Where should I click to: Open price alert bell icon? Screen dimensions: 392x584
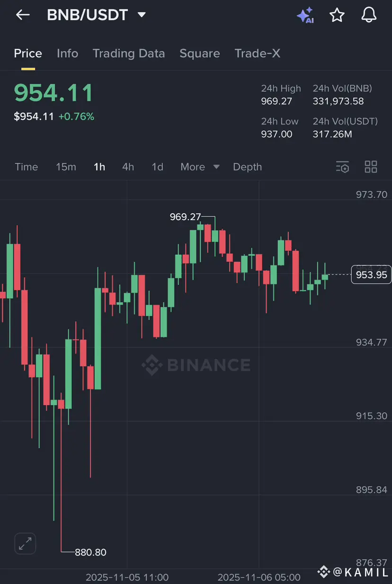click(369, 15)
